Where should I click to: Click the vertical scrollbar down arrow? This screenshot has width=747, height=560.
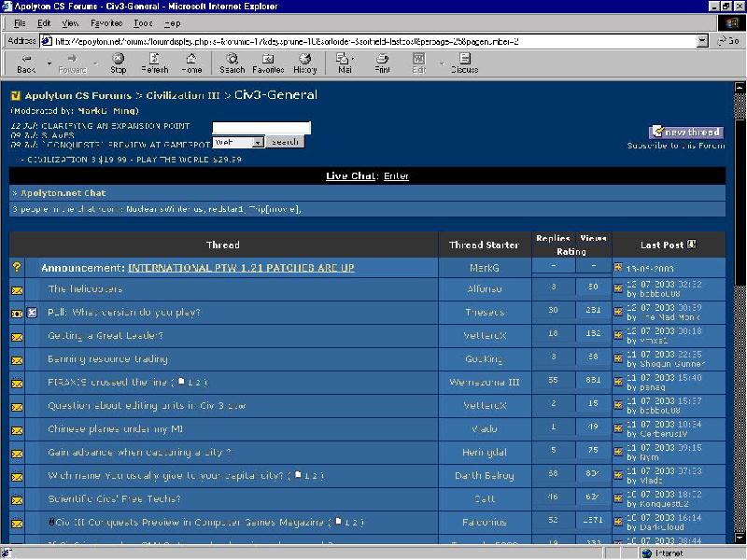click(740, 539)
